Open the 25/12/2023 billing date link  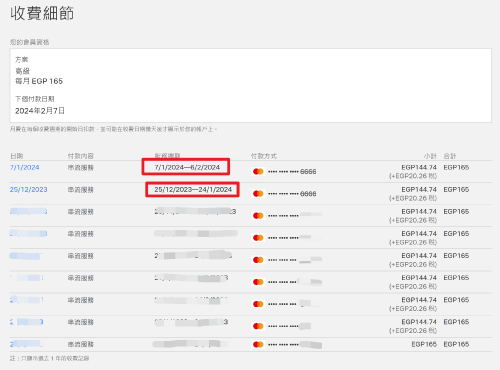tap(29, 190)
